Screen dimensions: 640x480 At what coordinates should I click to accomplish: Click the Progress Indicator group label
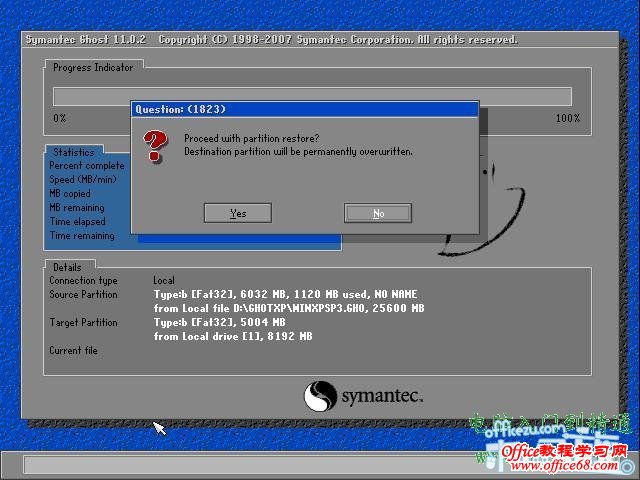93,67
